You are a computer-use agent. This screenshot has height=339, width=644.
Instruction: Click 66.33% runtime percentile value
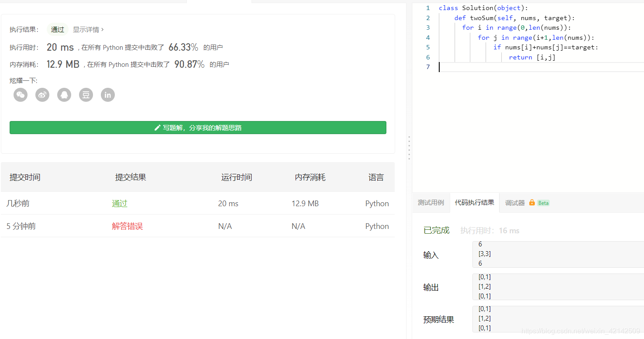(183, 47)
